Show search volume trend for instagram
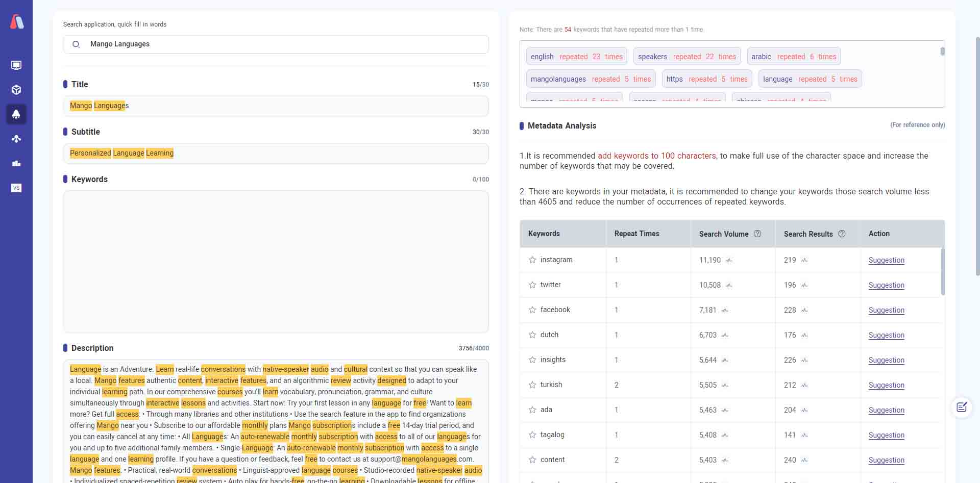 [x=729, y=260]
